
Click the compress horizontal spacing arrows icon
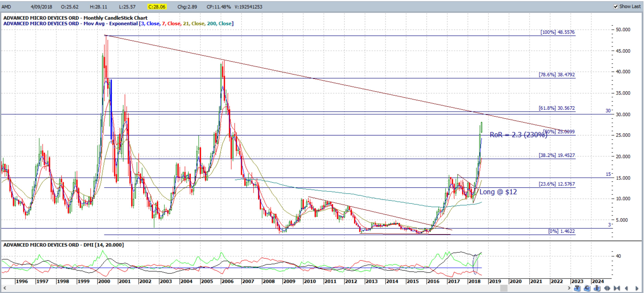[x=617, y=288]
